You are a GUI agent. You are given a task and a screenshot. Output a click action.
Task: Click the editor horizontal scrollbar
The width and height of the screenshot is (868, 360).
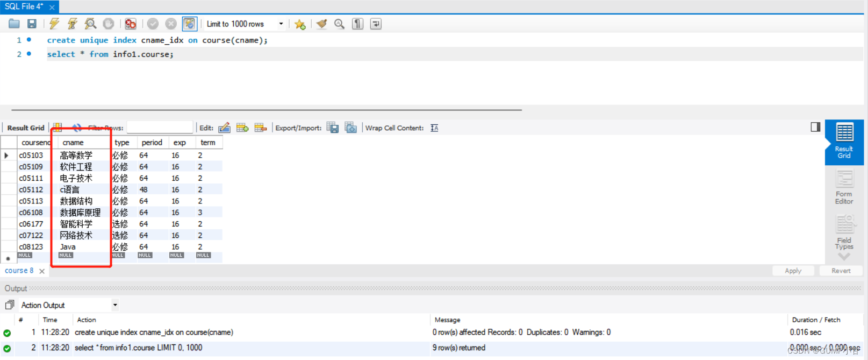click(267, 110)
